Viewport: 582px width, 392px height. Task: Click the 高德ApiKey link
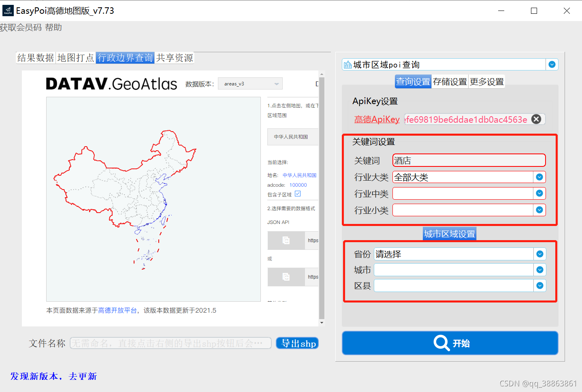click(x=377, y=119)
